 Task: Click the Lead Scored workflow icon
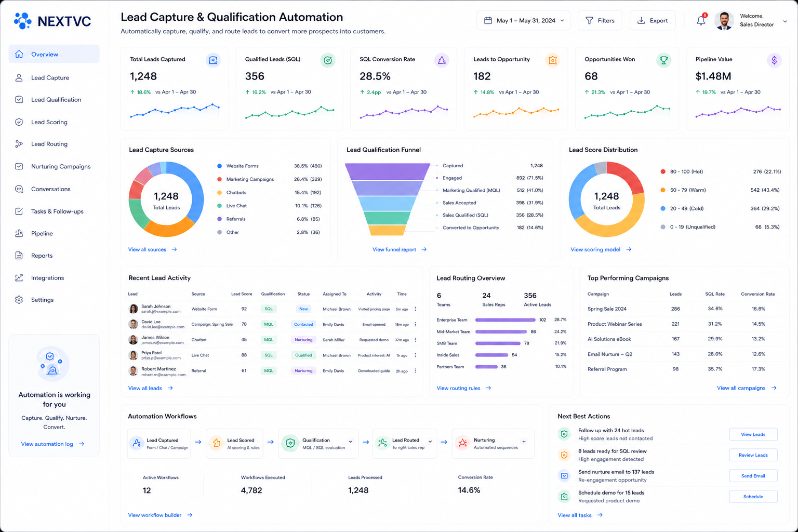[x=216, y=443]
